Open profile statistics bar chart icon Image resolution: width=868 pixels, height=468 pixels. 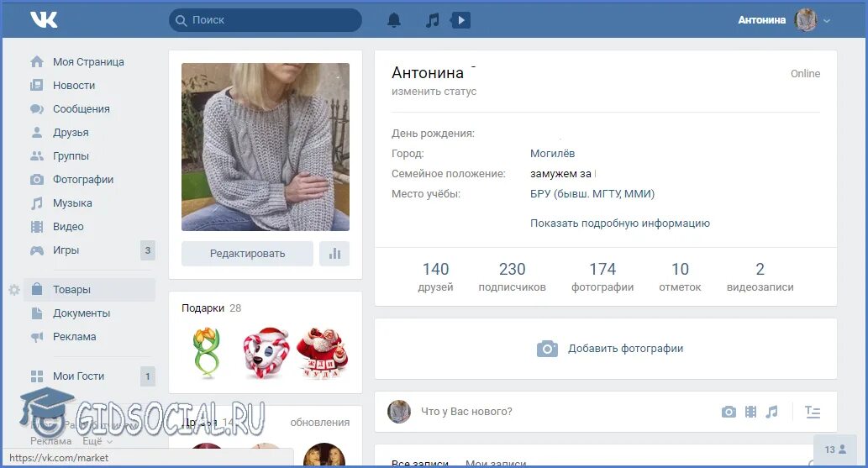pyautogui.click(x=334, y=254)
